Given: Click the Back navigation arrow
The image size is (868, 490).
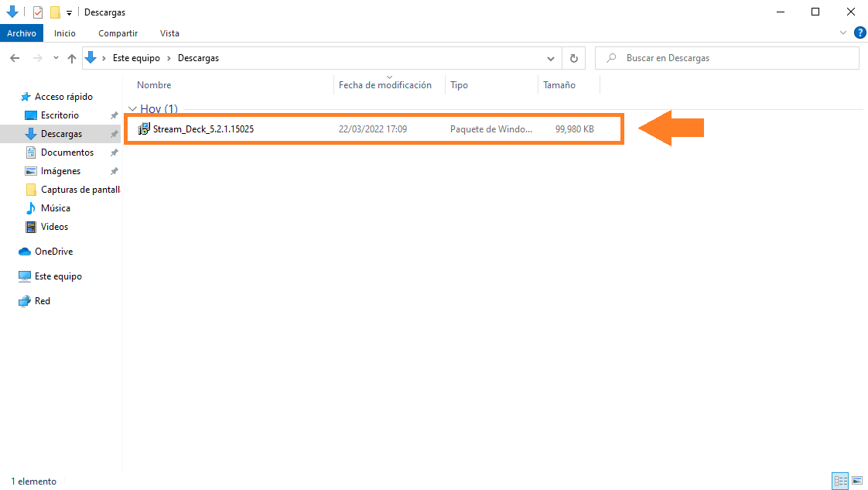Looking at the screenshot, I should coord(15,58).
